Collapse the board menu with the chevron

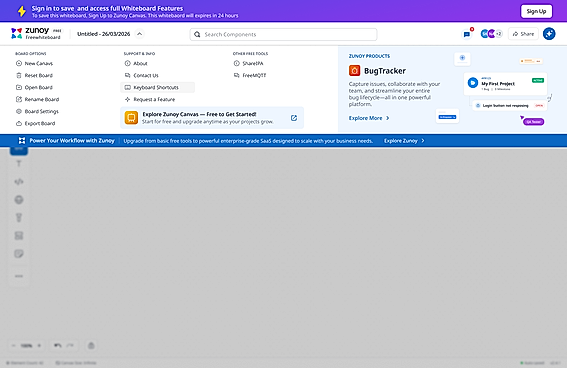(x=139, y=34)
